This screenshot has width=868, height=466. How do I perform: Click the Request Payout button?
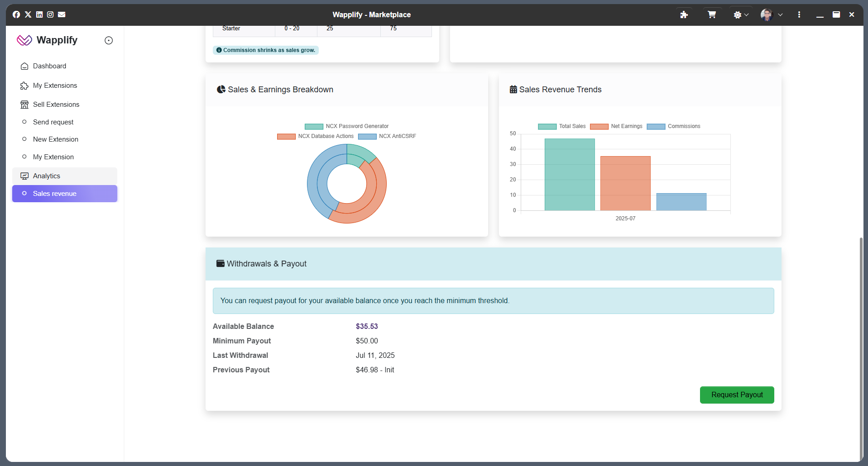[737, 395]
